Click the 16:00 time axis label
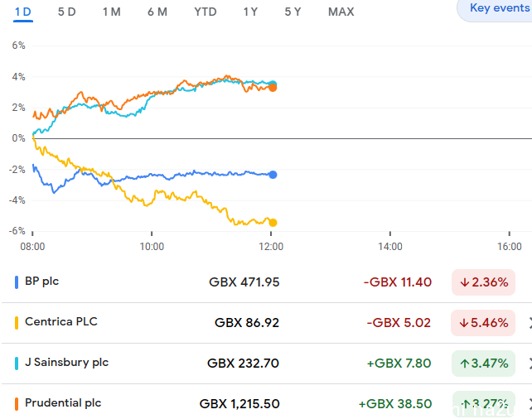Image resolution: width=532 pixels, height=419 pixels. point(510,247)
